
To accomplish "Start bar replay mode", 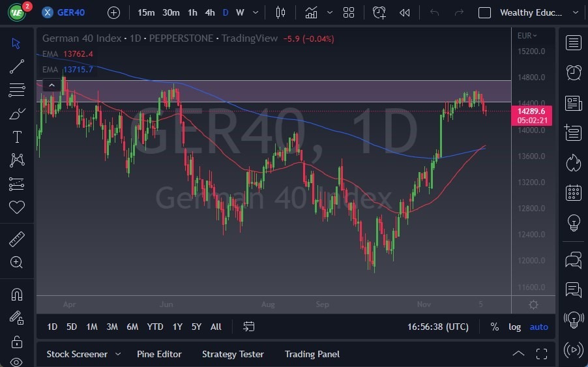I will (405, 13).
